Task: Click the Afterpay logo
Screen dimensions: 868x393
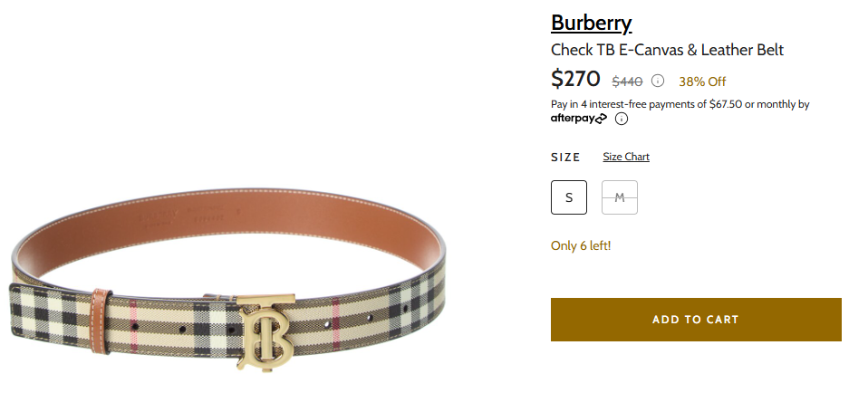Action: click(578, 119)
